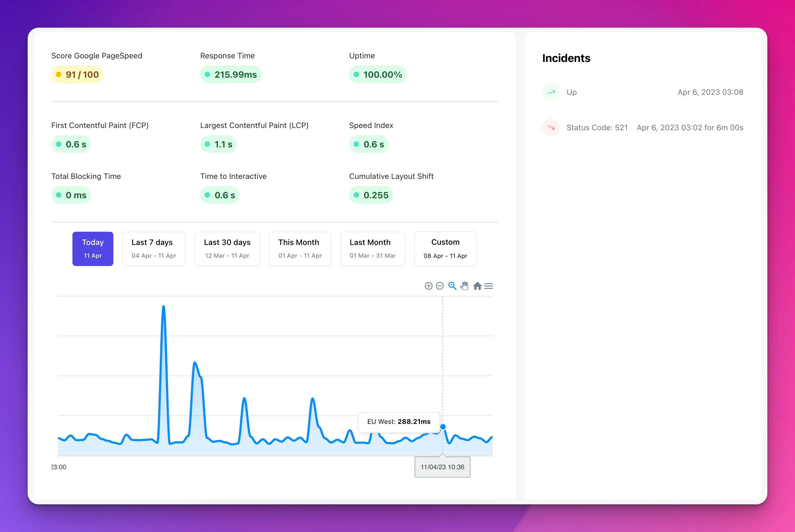Click the 0 ms Total Blocking Time value

coord(71,195)
